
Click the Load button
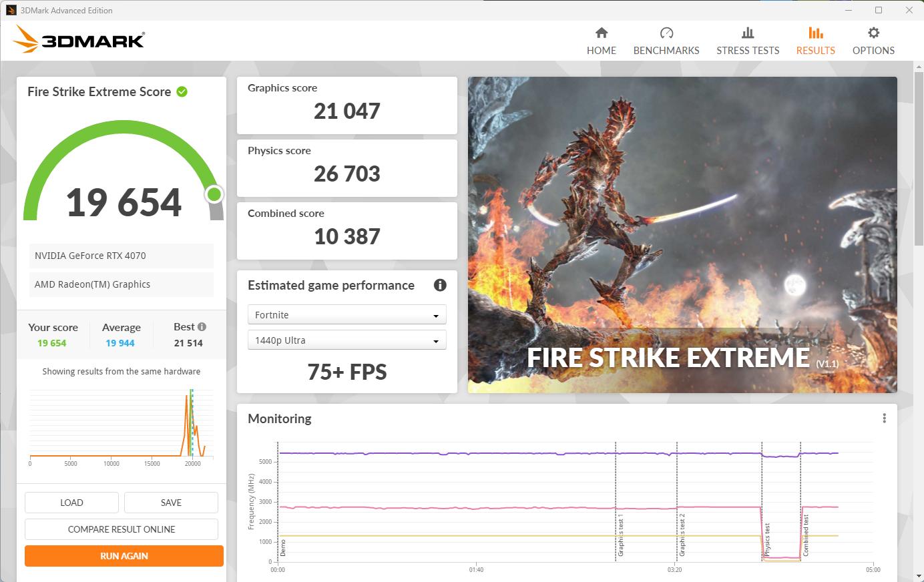(x=71, y=503)
